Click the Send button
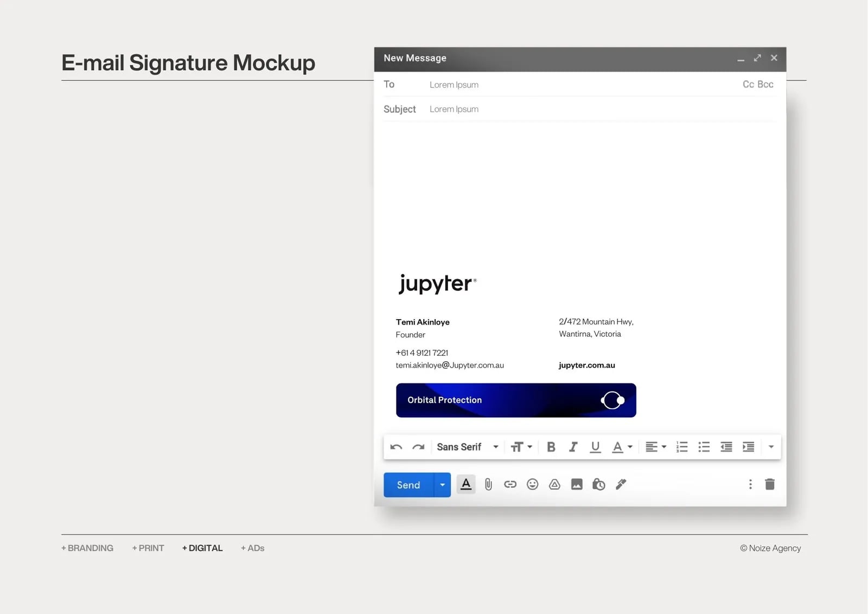Image resolution: width=868 pixels, height=614 pixels. click(x=409, y=485)
